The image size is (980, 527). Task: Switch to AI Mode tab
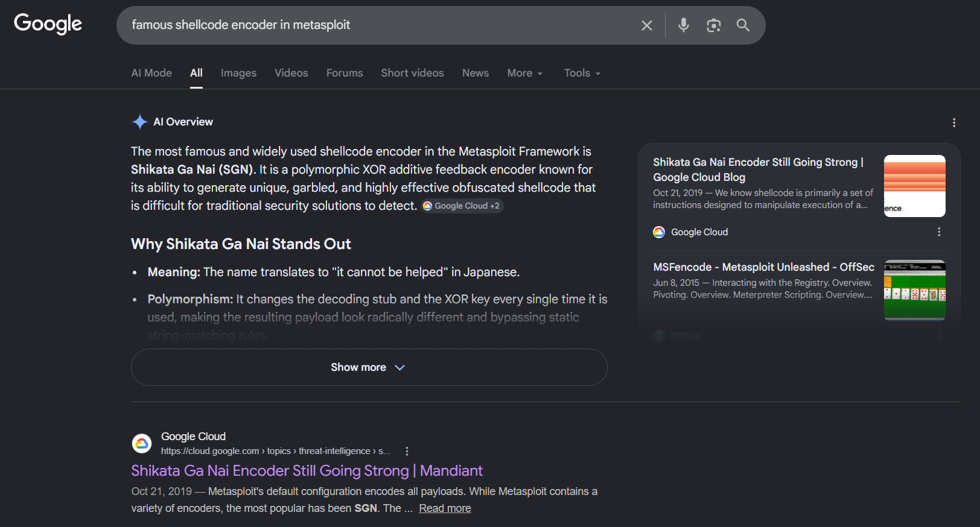(151, 73)
